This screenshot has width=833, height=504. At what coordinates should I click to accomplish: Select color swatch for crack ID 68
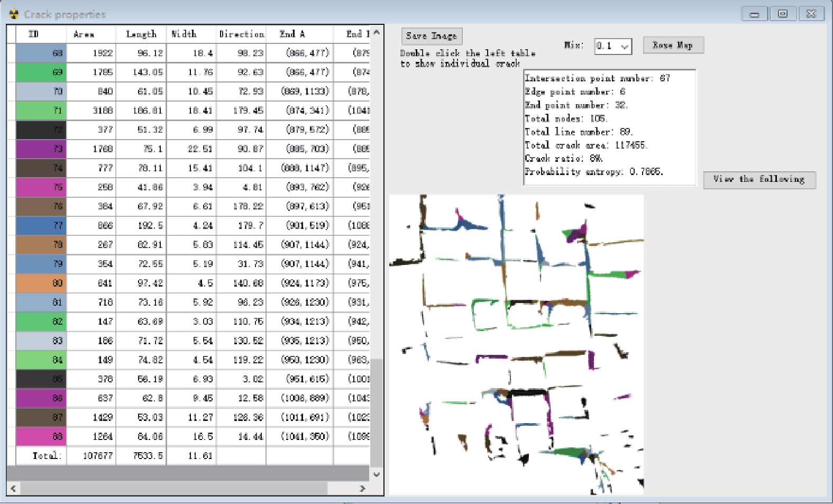[x=41, y=53]
